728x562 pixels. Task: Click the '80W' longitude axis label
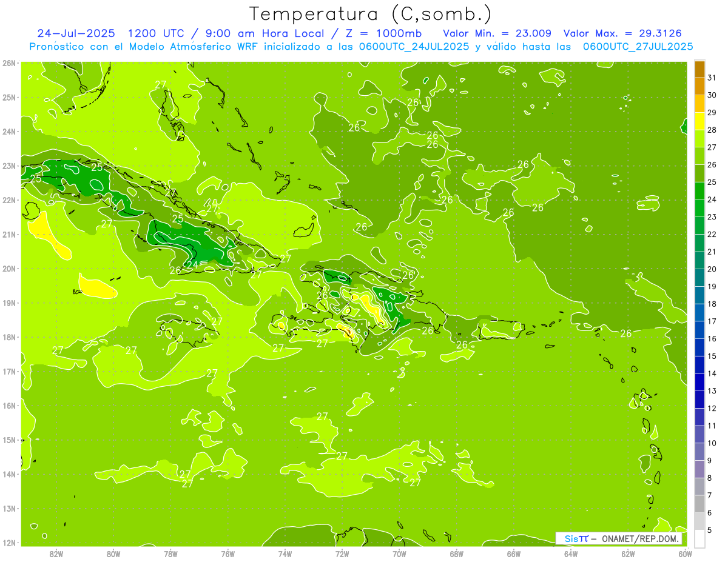click(x=113, y=554)
